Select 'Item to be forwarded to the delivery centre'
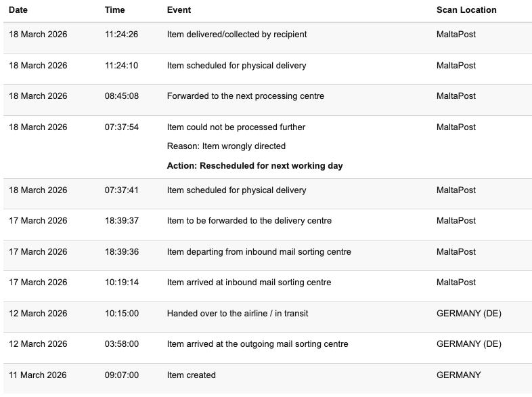 click(x=249, y=221)
